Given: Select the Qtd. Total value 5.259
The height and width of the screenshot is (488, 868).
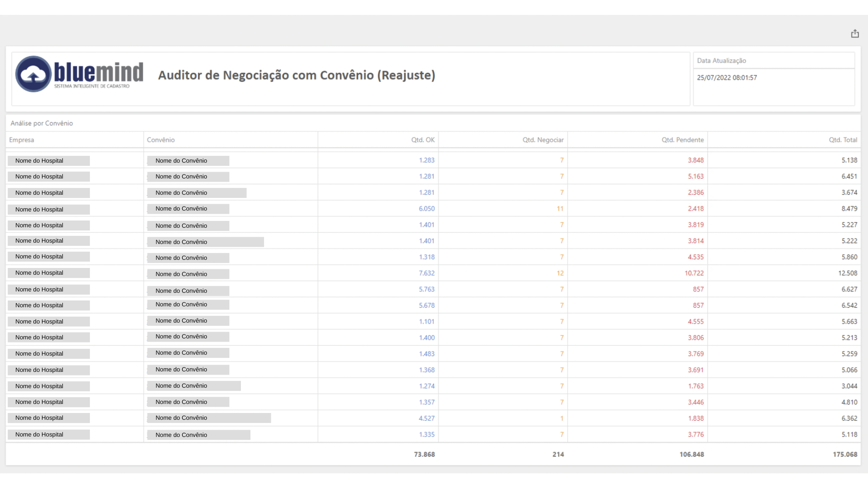Looking at the screenshot, I should (849, 354).
